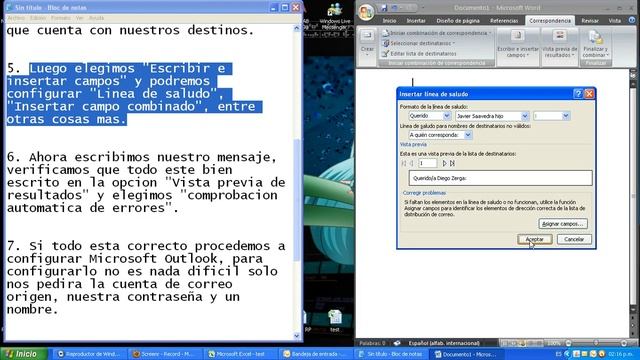Switch to the Referencias tab
This screenshot has height=360, width=640.
(504, 20)
